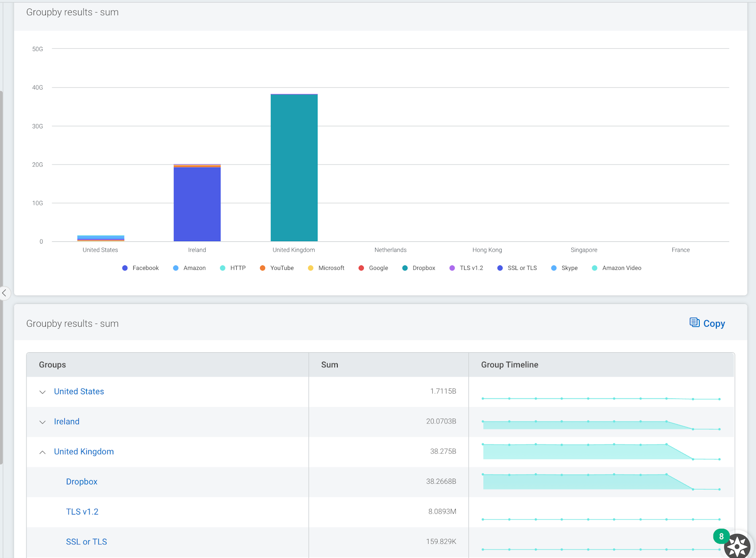The width and height of the screenshot is (756, 558).
Task: Hide the Skype legend entry
Action: [565, 268]
